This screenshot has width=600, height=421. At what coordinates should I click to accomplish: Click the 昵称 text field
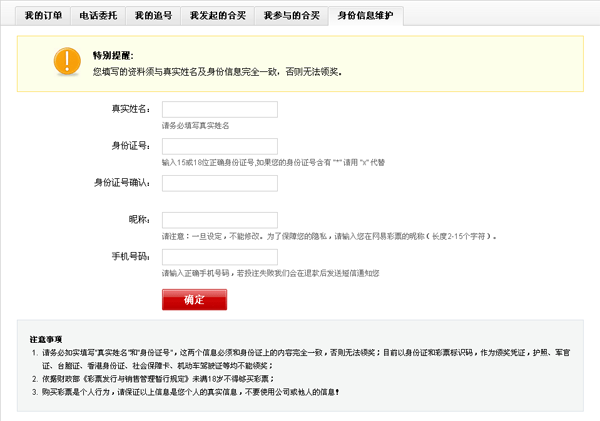point(219,220)
